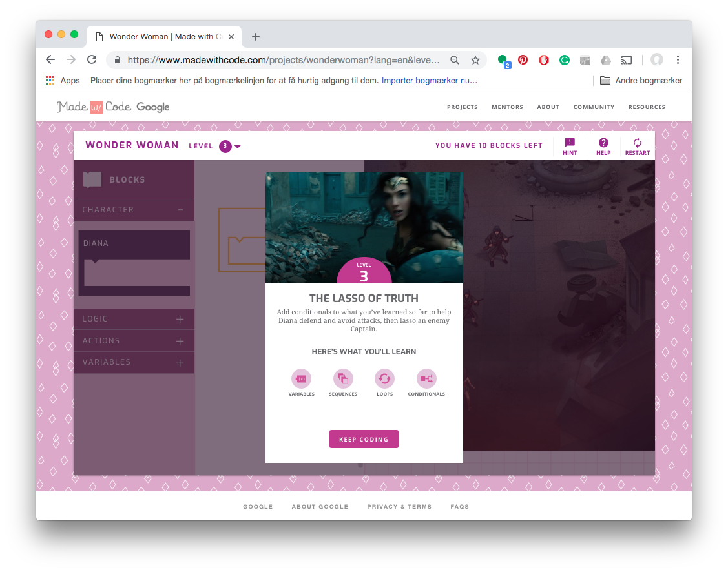
Task: Open Chrome three-dot menu
Action: point(678,60)
